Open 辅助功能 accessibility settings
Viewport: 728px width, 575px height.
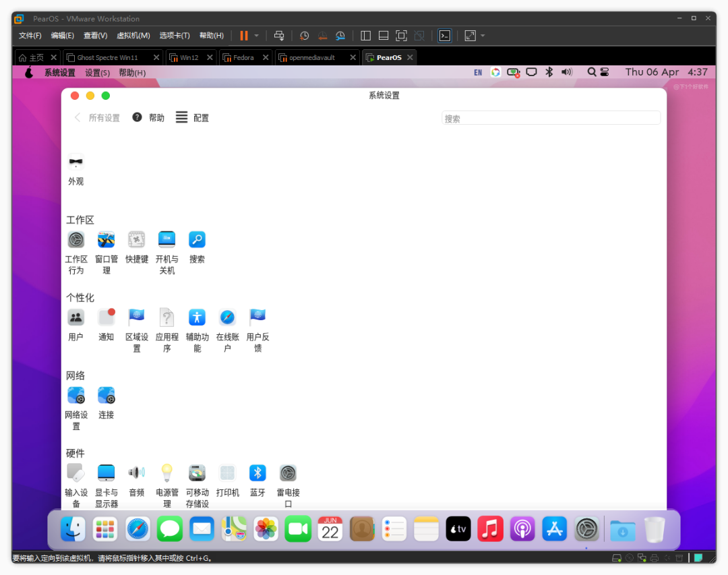[x=197, y=330]
